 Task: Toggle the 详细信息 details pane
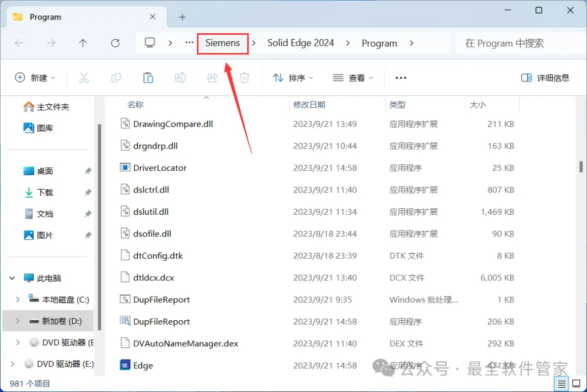tap(545, 78)
